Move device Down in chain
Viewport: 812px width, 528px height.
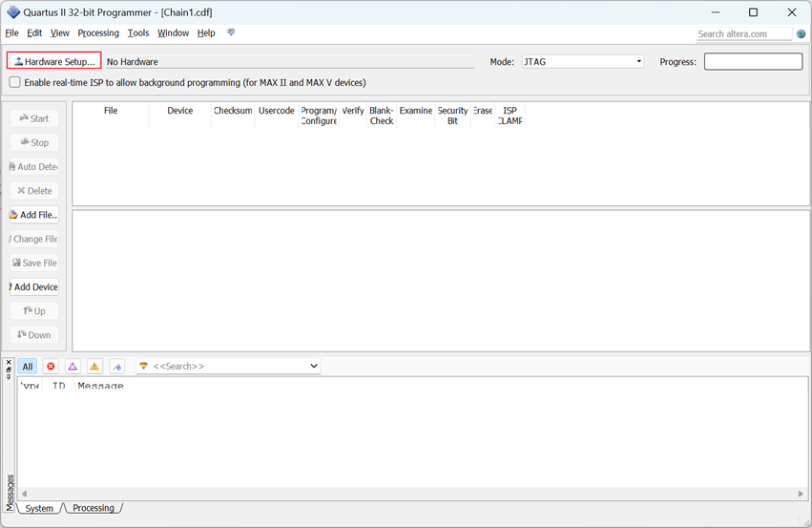[34, 335]
